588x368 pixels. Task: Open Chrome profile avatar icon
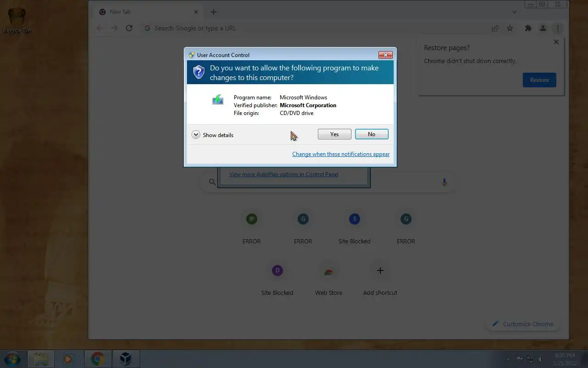543,28
